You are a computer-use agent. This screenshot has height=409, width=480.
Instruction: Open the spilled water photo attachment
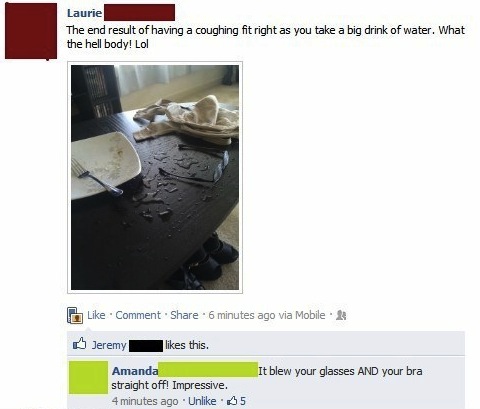click(x=155, y=177)
